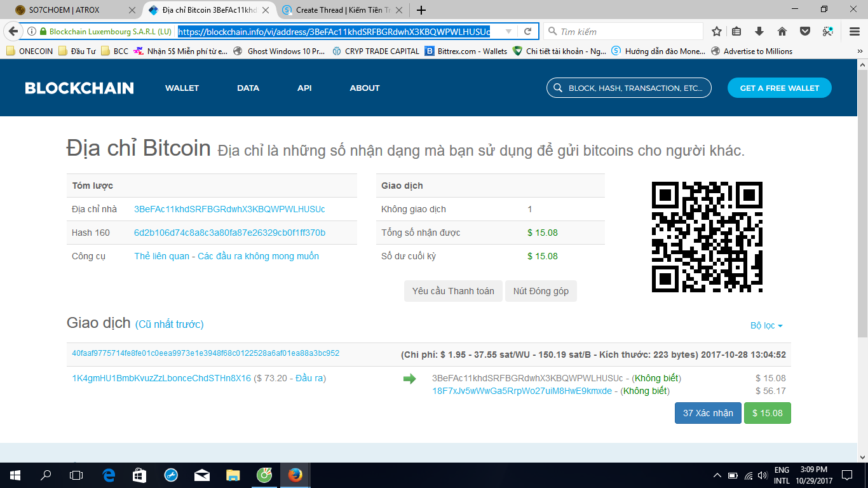Viewport: 868px width, 488px height.
Task: Open the green Cốc Cốc browser taskbar icon
Action: (x=264, y=475)
